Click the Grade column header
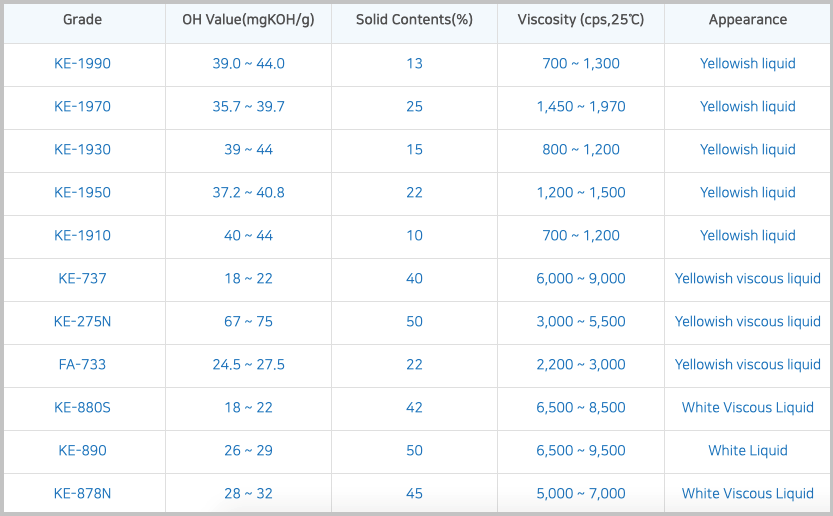Image resolution: width=833 pixels, height=516 pixels. coord(83,20)
